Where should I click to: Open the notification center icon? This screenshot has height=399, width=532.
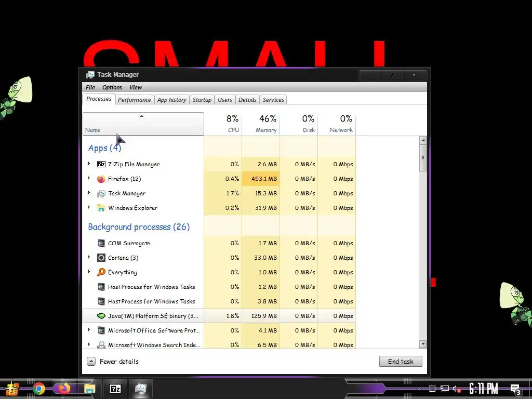click(x=516, y=389)
